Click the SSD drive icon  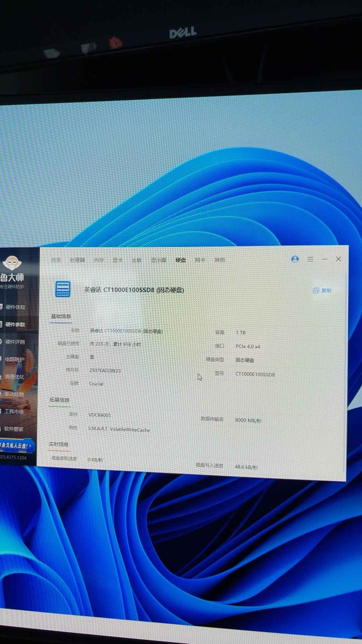pos(63,289)
